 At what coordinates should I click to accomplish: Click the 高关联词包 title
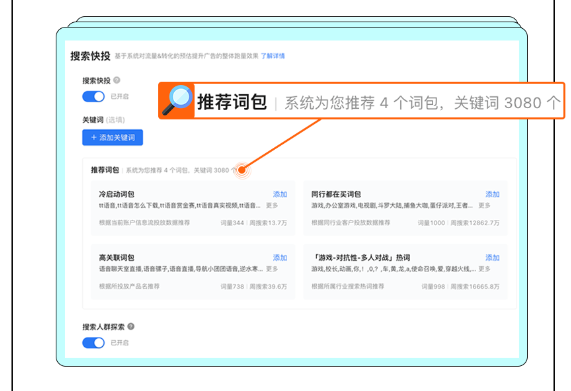pyautogui.click(x=117, y=258)
